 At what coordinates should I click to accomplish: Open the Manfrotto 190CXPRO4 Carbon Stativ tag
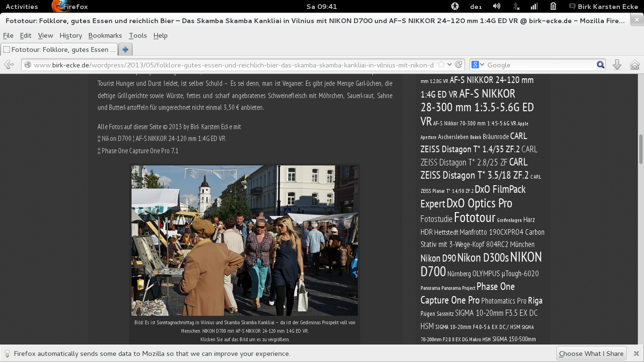[482, 238]
